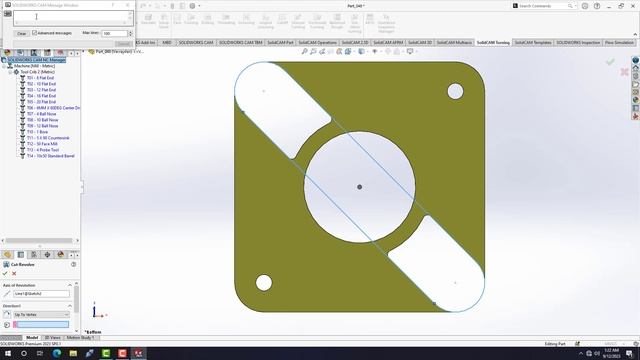Viewport: 640px width, 360px height.
Task: Click the user login icon in the title bar
Action: (x=585, y=6)
